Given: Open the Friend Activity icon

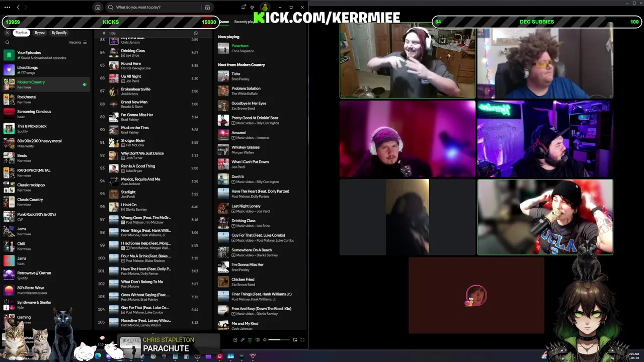Looking at the screenshot, I should (253, 7).
